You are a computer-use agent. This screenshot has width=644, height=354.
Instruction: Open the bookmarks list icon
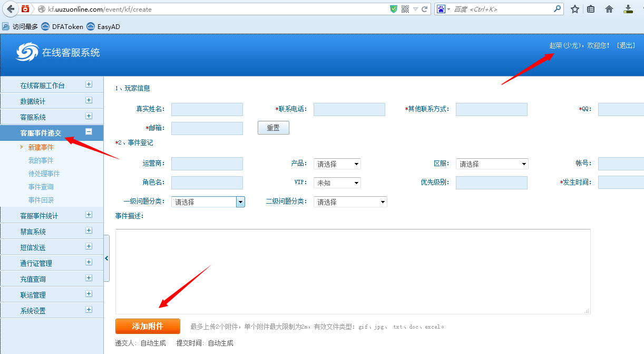click(591, 9)
